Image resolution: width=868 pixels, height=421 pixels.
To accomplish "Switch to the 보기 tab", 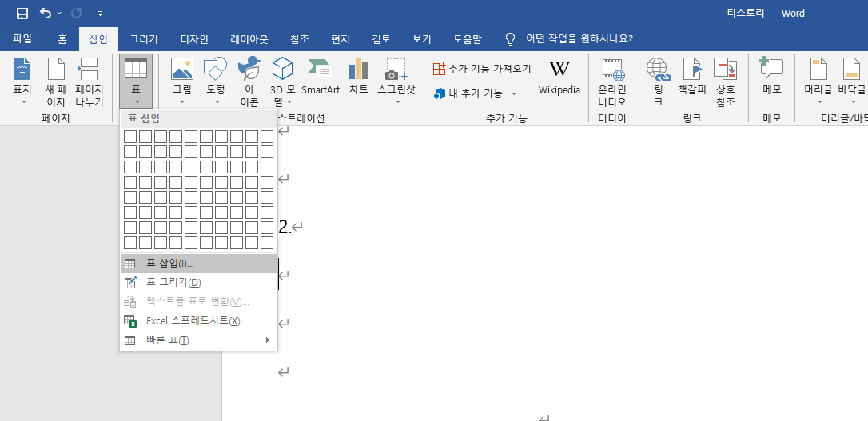I will pos(422,38).
